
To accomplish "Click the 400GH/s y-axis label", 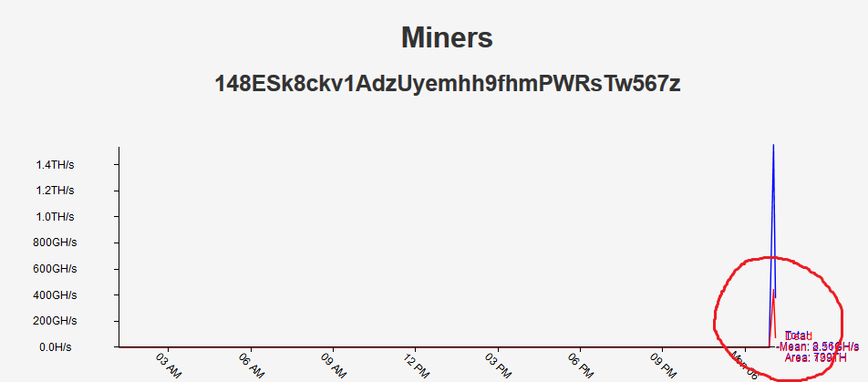I will pos(54,295).
